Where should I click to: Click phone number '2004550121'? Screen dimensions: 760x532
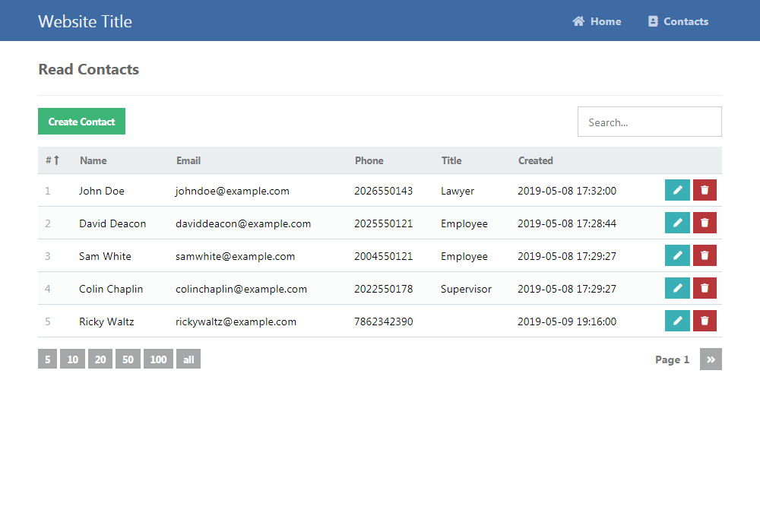click(383, 256)
